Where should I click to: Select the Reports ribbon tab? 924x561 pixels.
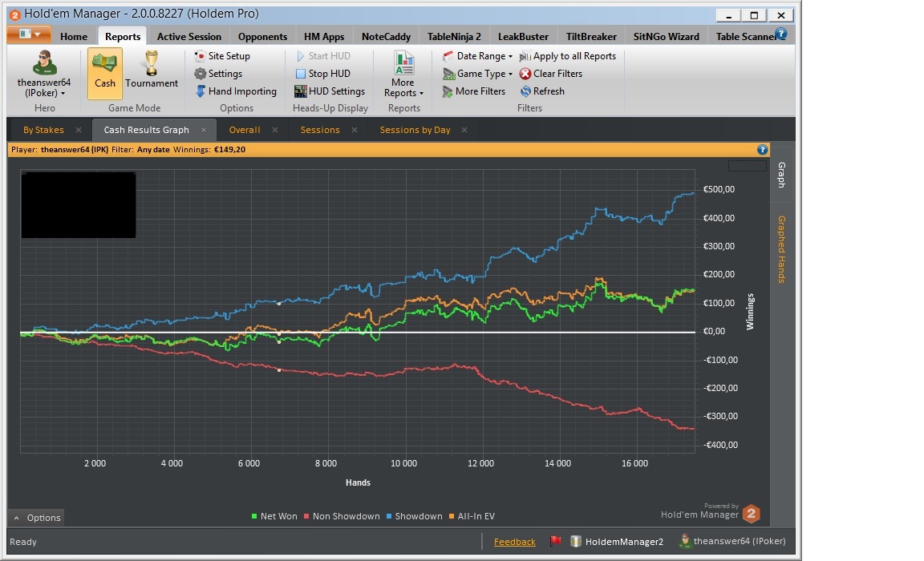coord(123,37)
